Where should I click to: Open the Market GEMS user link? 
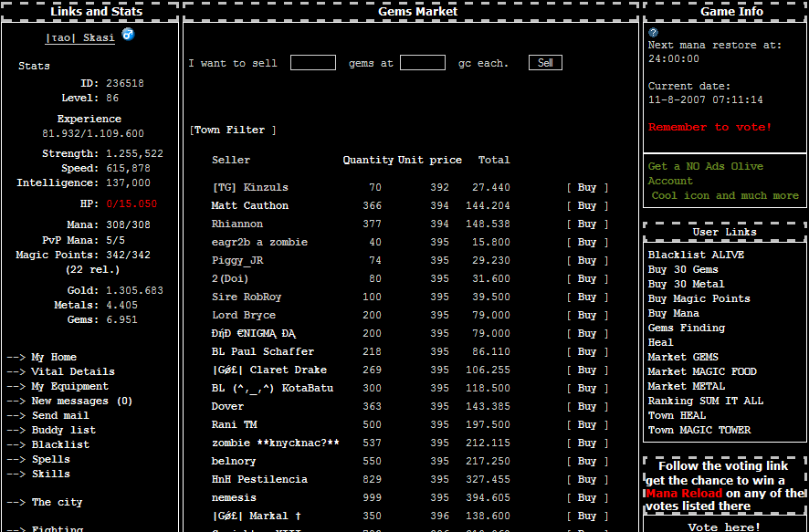tap(683, 358)
